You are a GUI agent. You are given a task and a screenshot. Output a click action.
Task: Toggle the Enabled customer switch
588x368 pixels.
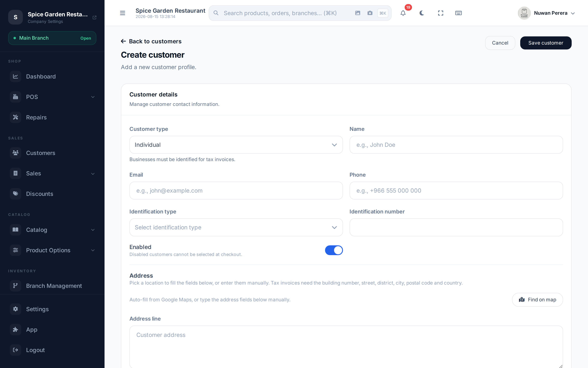[x=334, y=250]
